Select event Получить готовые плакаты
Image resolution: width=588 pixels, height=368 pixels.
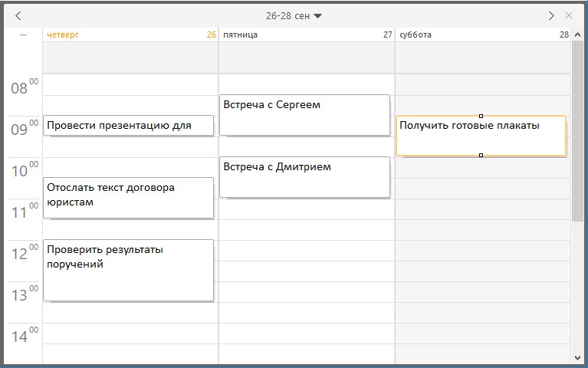(x=481, y=136)
